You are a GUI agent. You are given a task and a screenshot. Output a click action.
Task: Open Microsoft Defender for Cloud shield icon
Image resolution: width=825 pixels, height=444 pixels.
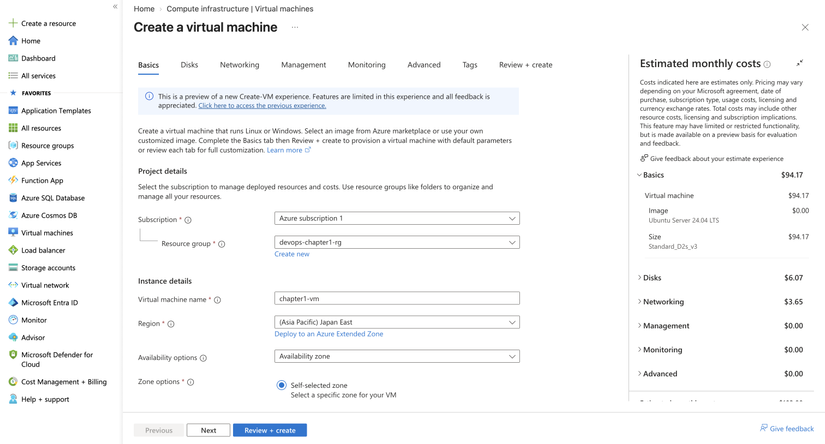click(x=13, y=355)
